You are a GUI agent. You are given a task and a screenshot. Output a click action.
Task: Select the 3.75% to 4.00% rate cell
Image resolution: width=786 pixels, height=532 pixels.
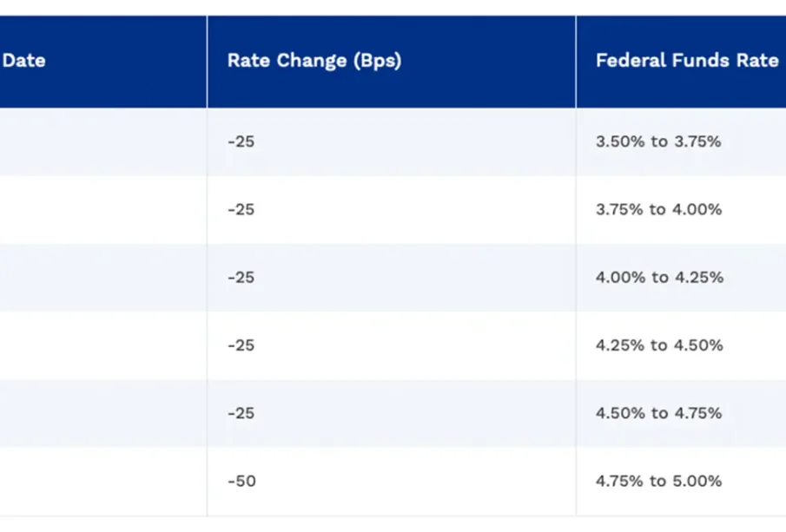pyautogui.click(x=658, y=209)
